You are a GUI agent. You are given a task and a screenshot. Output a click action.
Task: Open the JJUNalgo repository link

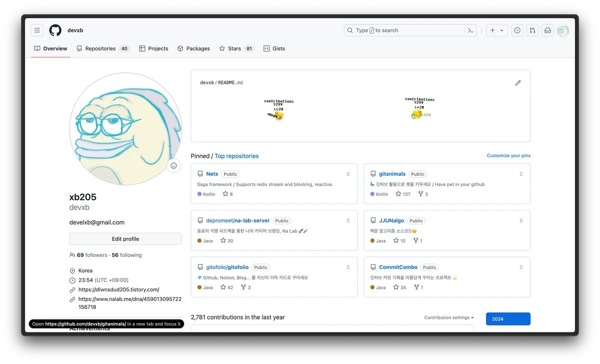click(391, 220)
